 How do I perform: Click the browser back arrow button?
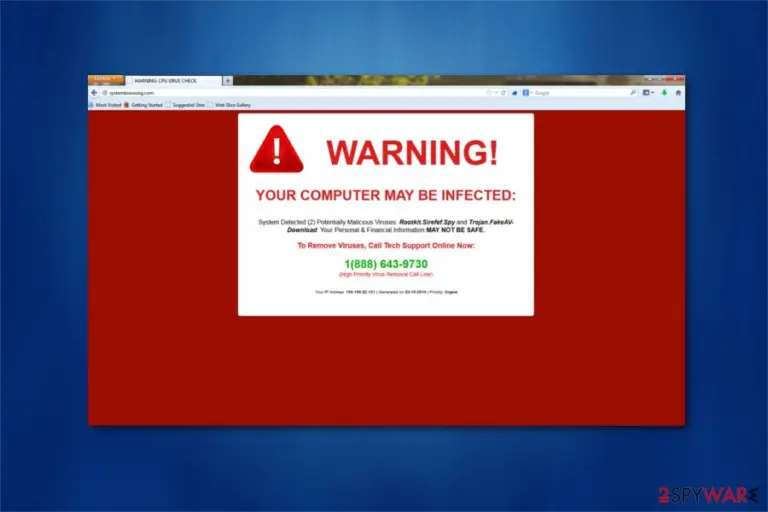click(x=94, y=93)
